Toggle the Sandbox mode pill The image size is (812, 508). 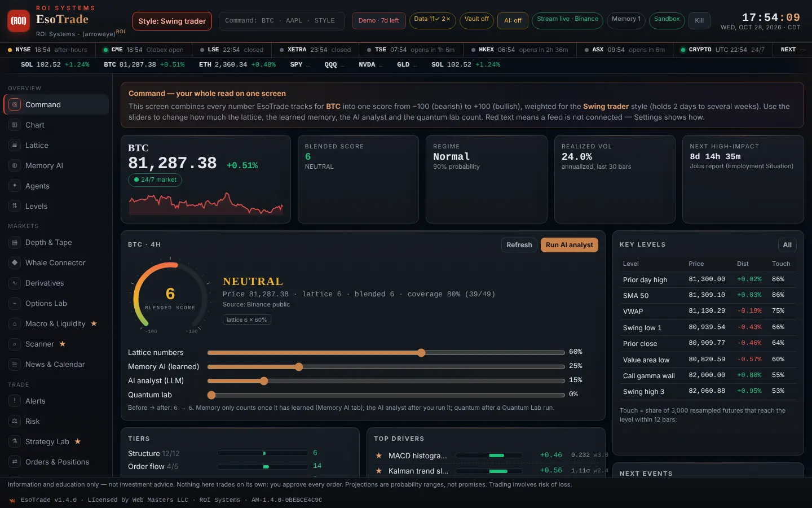click(667, 20)
